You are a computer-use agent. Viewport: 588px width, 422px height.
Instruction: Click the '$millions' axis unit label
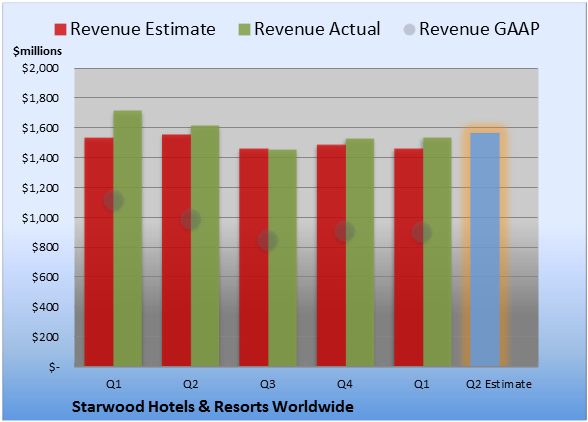coord(38,51)
